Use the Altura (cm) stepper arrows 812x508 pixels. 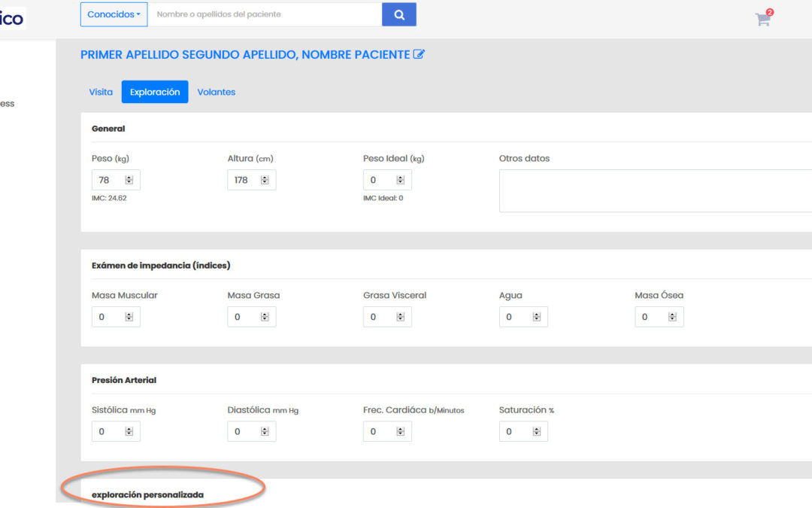265,180
